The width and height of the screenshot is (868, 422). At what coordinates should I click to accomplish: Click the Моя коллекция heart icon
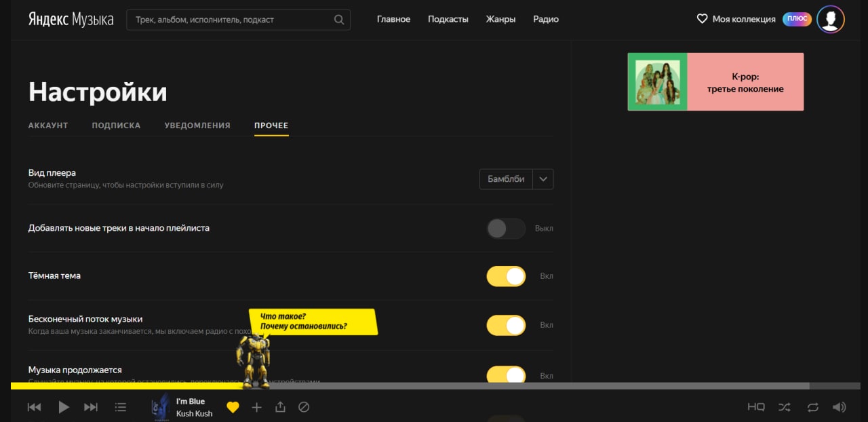coord(703,19)
